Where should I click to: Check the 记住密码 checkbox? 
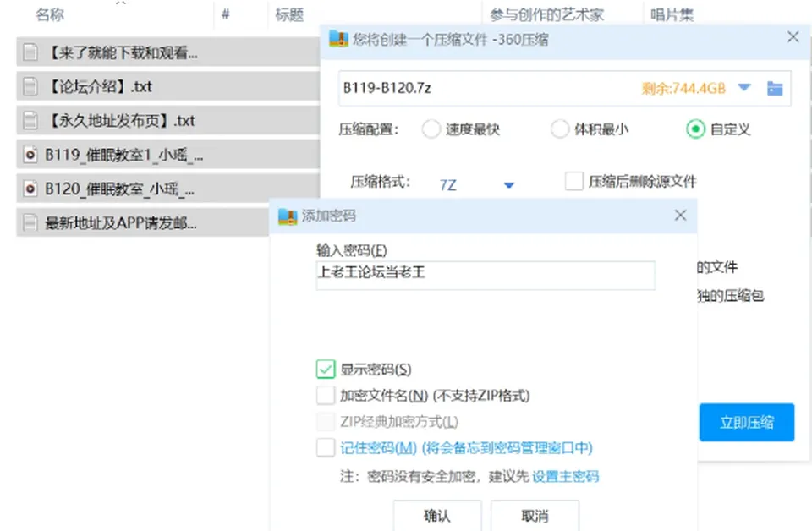pos(326,447)
